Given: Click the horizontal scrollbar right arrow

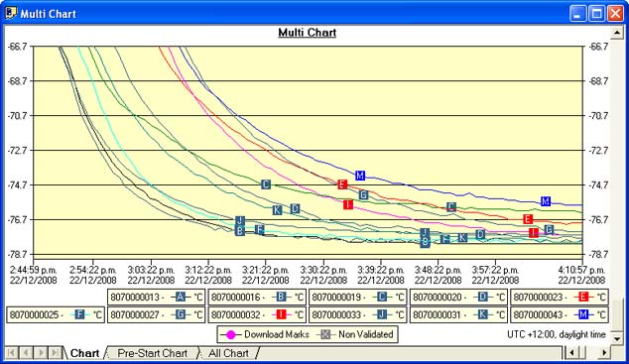Looking at the screenshot, I should tap(604, 353).
